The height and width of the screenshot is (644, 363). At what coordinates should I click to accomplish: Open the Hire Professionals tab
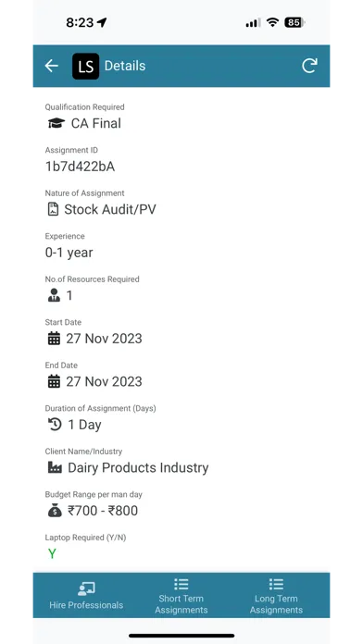[86, 595]
